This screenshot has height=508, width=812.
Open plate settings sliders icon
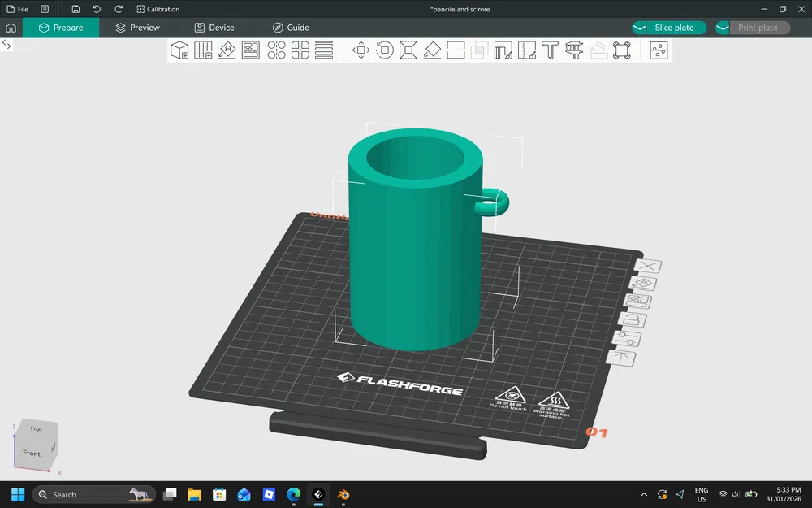[x=630, y=339]
